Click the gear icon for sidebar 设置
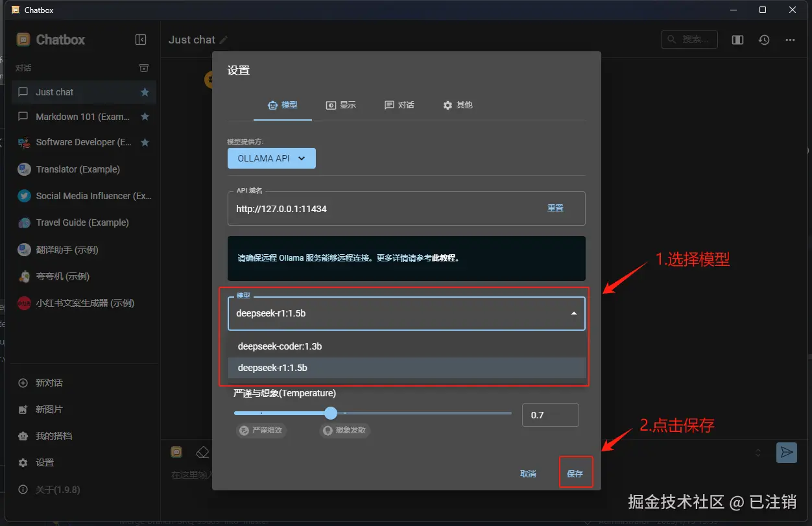The width and height of the screenshot is (812, 526). pos(23,462)
